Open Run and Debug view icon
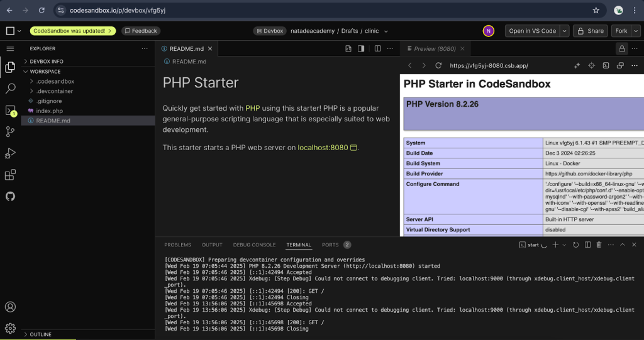This screenshot has height=340, width=644. coord(10,153)
